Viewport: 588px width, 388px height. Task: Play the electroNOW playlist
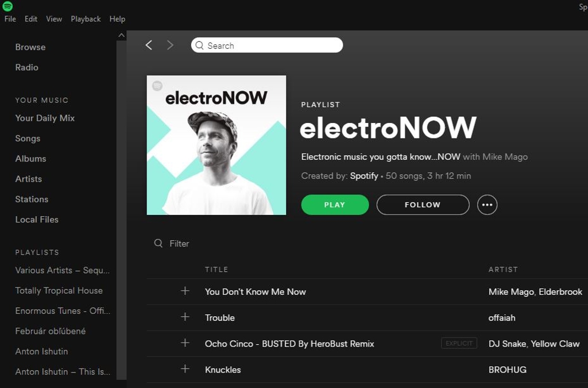coord(335,205)
